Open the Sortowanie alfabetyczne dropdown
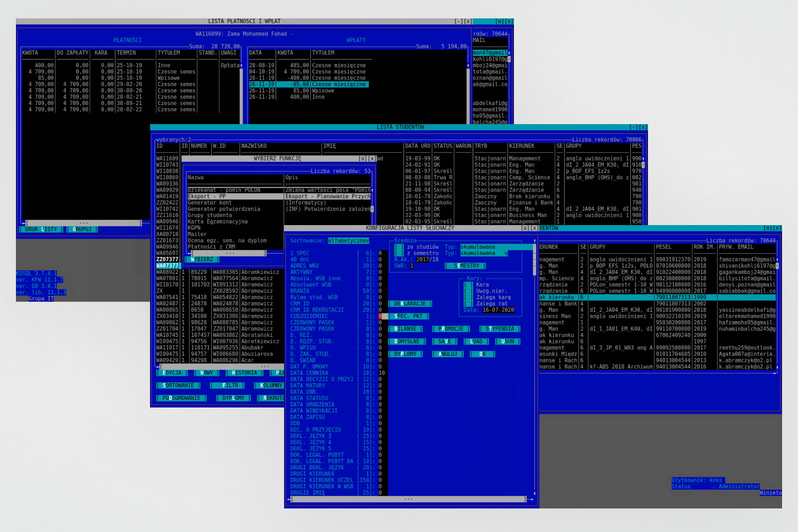The width and height of the screenshot is (798, 532). pyautogui.click(x=348, y=241)
